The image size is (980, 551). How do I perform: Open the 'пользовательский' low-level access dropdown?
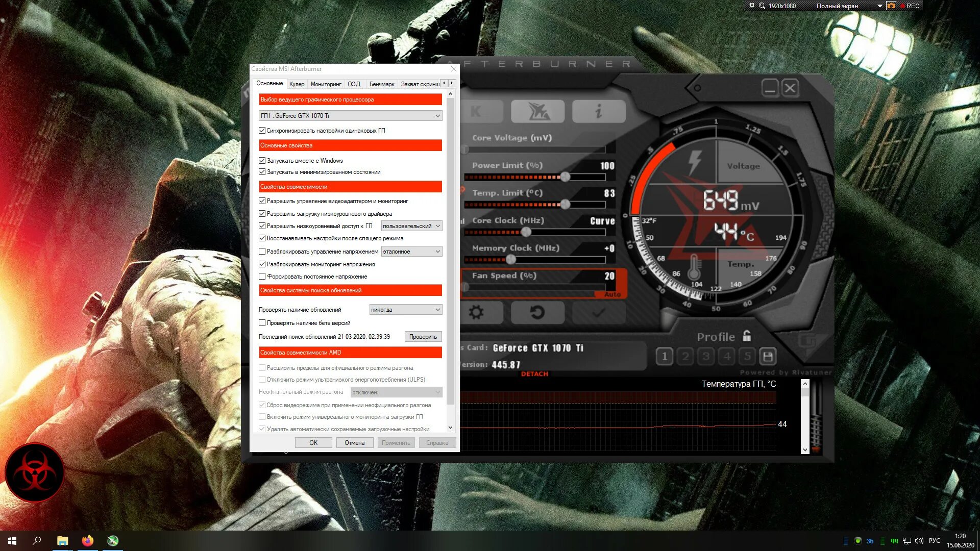pyautogui.click(x=411, y=226)
